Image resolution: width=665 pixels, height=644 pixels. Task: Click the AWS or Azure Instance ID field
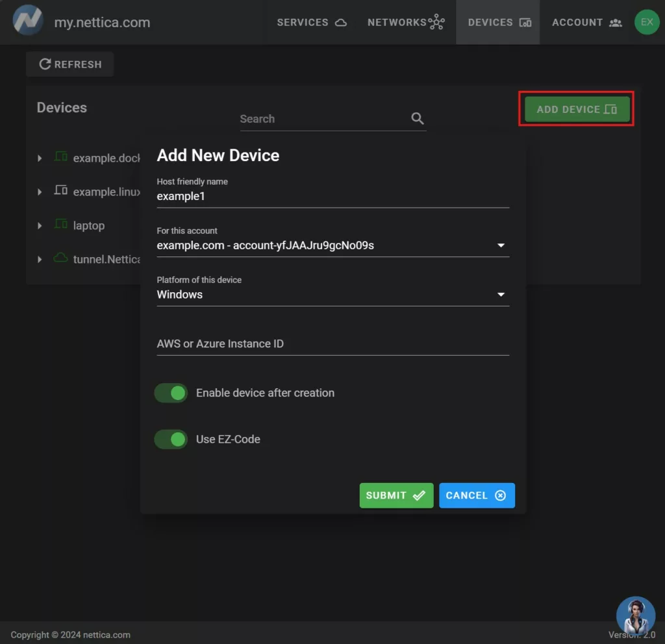pyautogui.click(x=332, y=343)
